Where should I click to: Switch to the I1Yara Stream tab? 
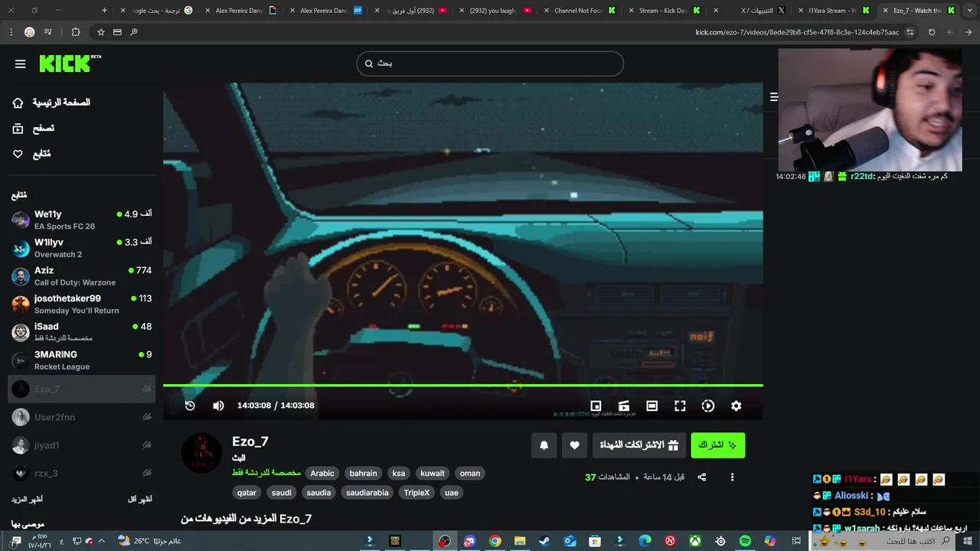pos(835,11)
